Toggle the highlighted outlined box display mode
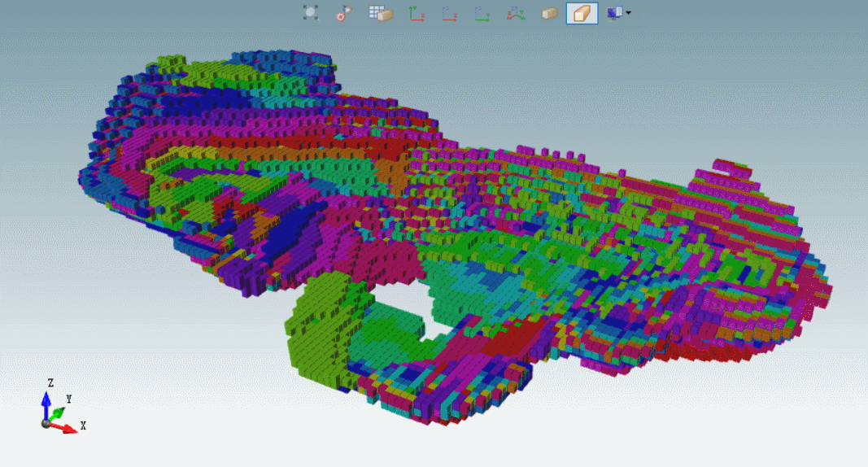 click(x=582, y=13)
